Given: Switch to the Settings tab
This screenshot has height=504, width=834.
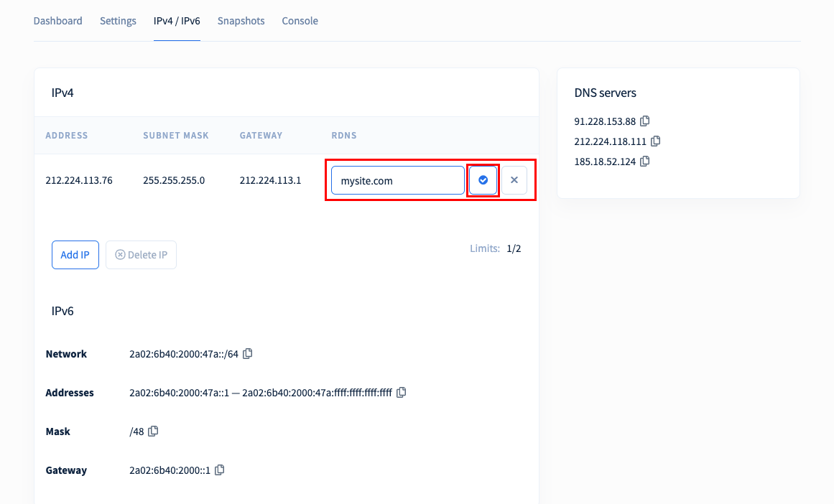Looking at the screenshot, I should point(118,21).
